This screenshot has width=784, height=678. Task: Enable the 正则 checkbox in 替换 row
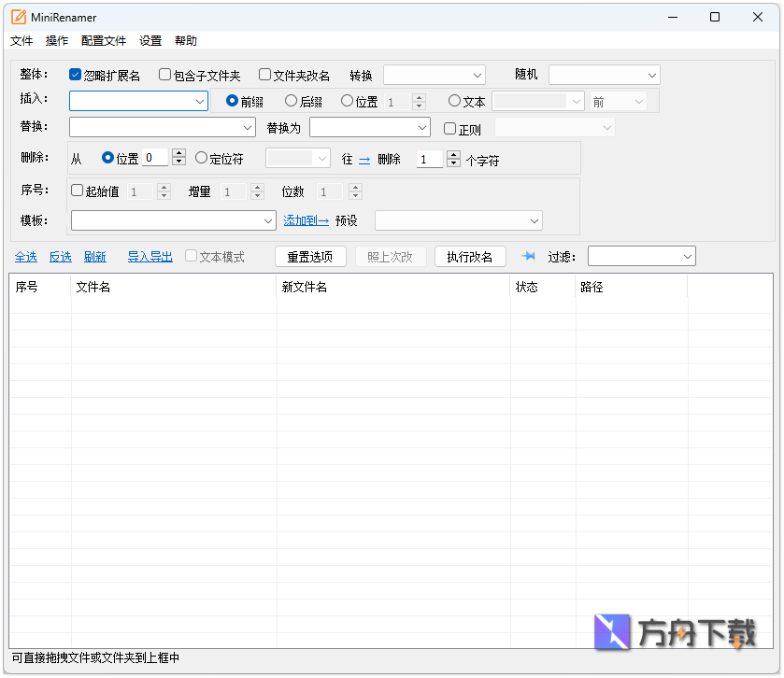449,127
